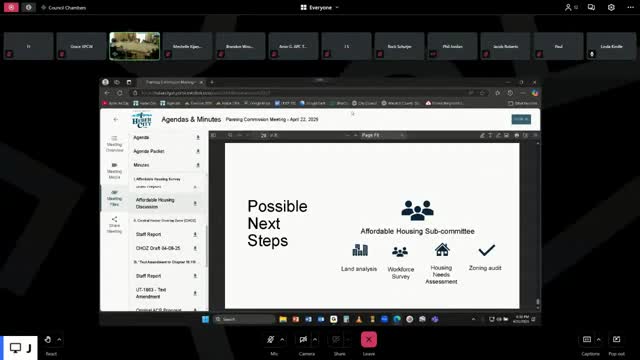This screenshot has width=640, height=360.
Task: Click the Windows taskbar search box
Action: [244, 319]
